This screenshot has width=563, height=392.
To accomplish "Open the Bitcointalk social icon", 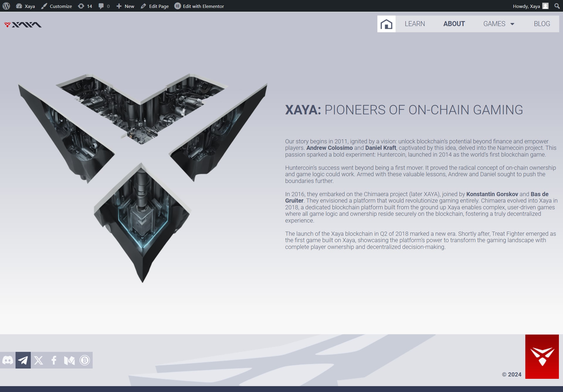I will coord(85,360).
